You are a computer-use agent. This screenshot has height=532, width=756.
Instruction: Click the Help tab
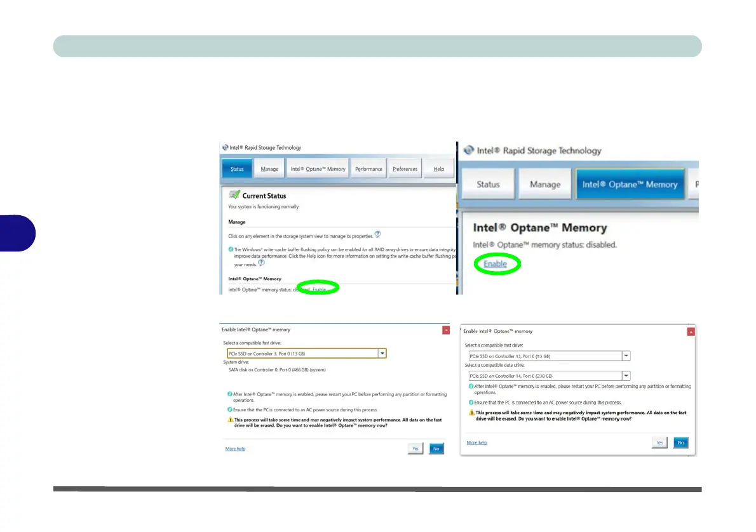439,169
